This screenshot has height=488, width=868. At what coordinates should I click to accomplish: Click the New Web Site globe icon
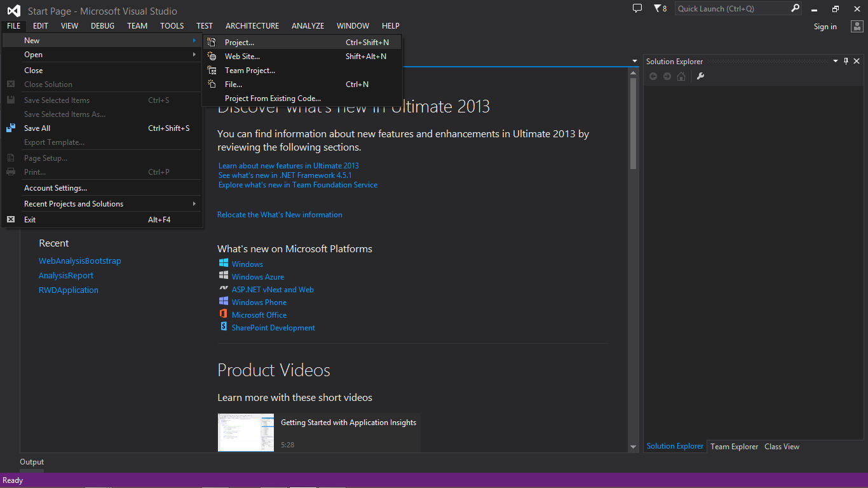point(212,57)
